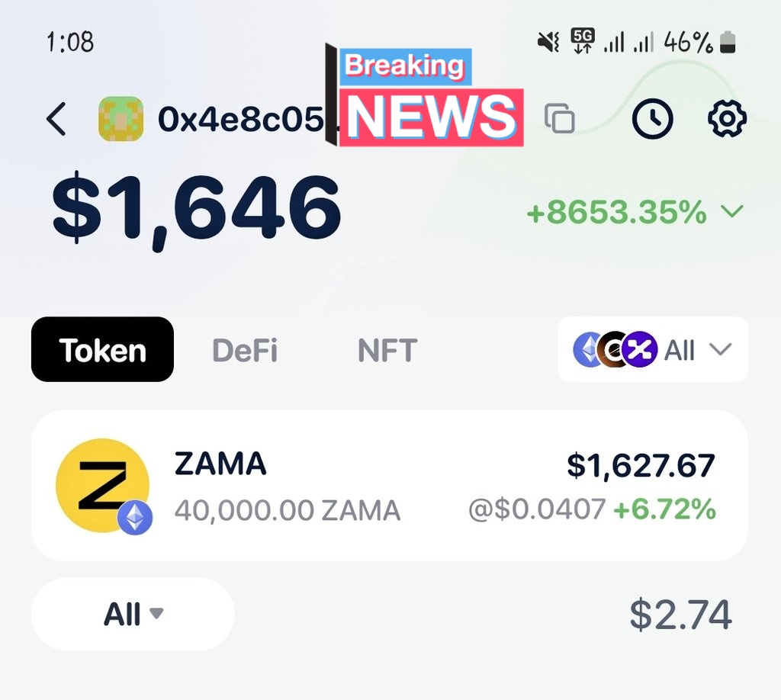Viewport: 781px width, 700px height.
Task: Tap the muted vibrate status icon
Action: pyautogui.click(x=549, y=43)
